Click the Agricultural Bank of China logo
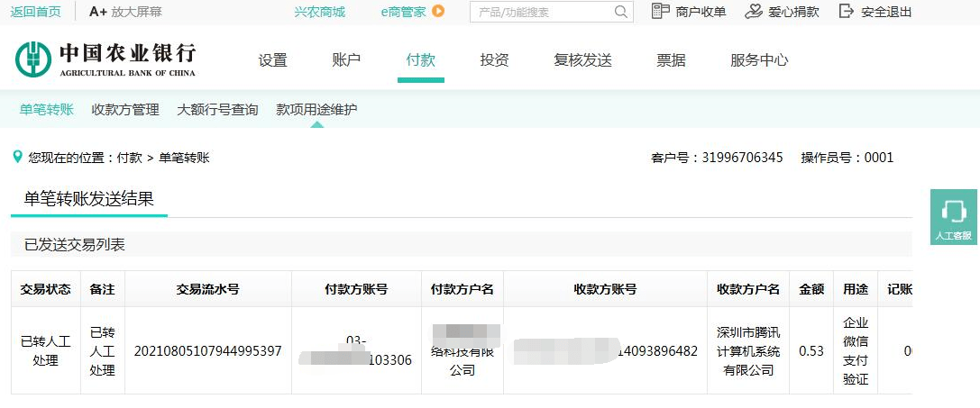 [x=105, y=59]
